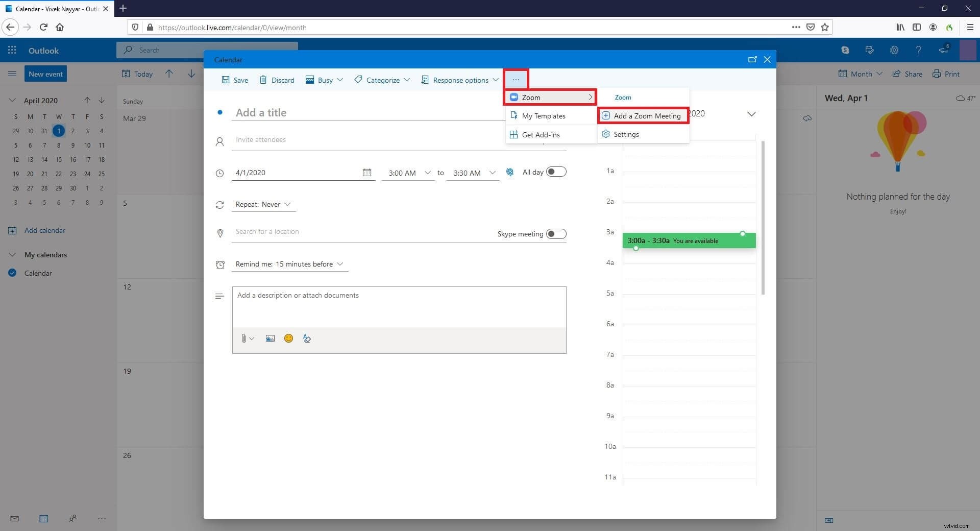Image resolution: width=980 pixels, height=531 pixels.
Task: Enable the All day toggle
Action: coord(556,172)
